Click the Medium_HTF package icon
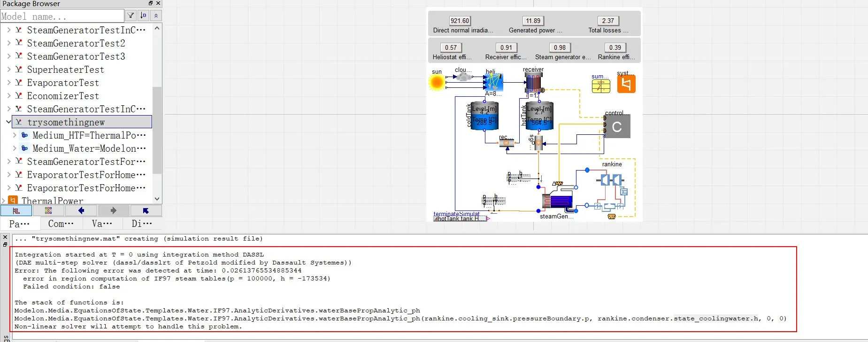This screenshot has width=868, height=342. pyautogui.click(x=25, y=135)
